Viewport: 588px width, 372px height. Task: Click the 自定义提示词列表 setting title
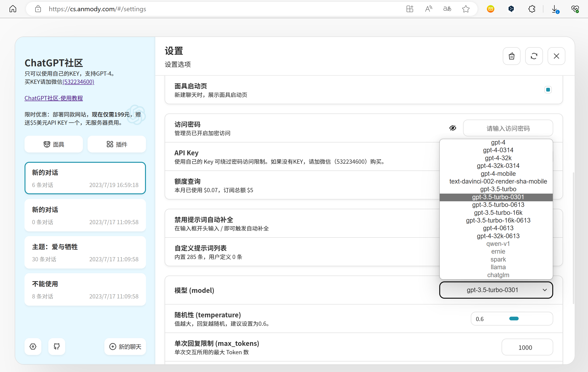pos(201,248)
